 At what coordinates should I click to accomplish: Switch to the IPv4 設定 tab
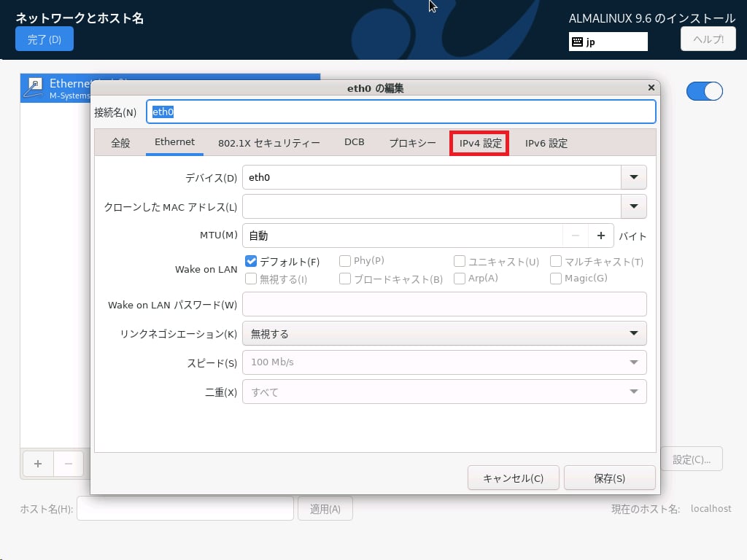tap(480, 143)
